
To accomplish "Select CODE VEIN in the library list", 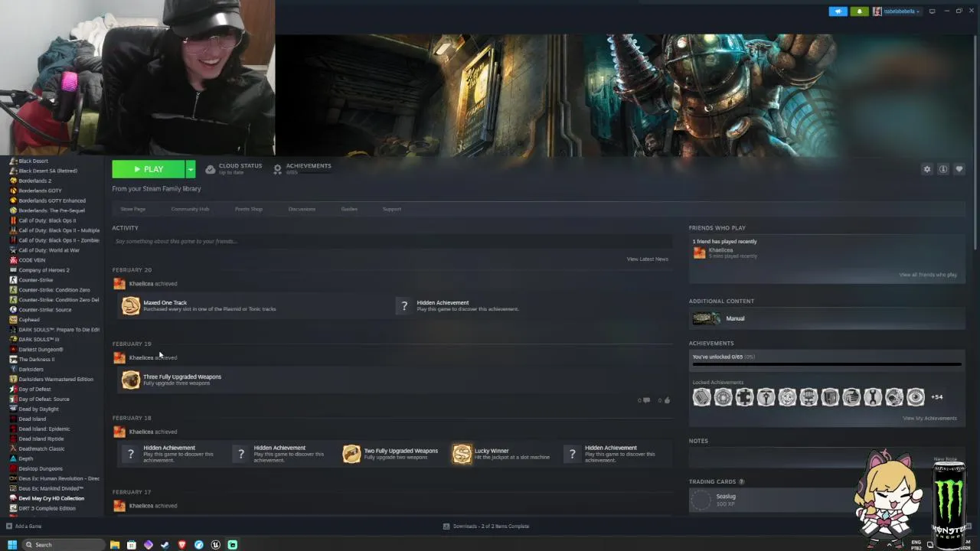I will coord(32,260).
